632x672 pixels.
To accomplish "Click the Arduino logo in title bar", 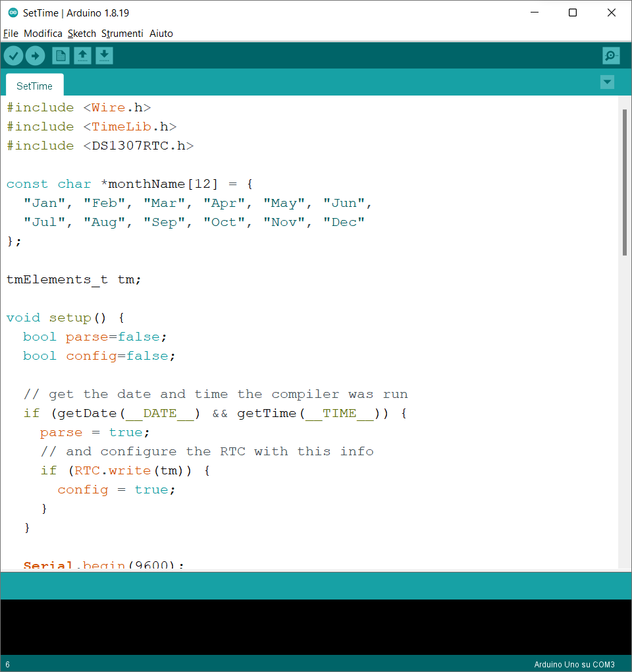I will click(13, 13).
